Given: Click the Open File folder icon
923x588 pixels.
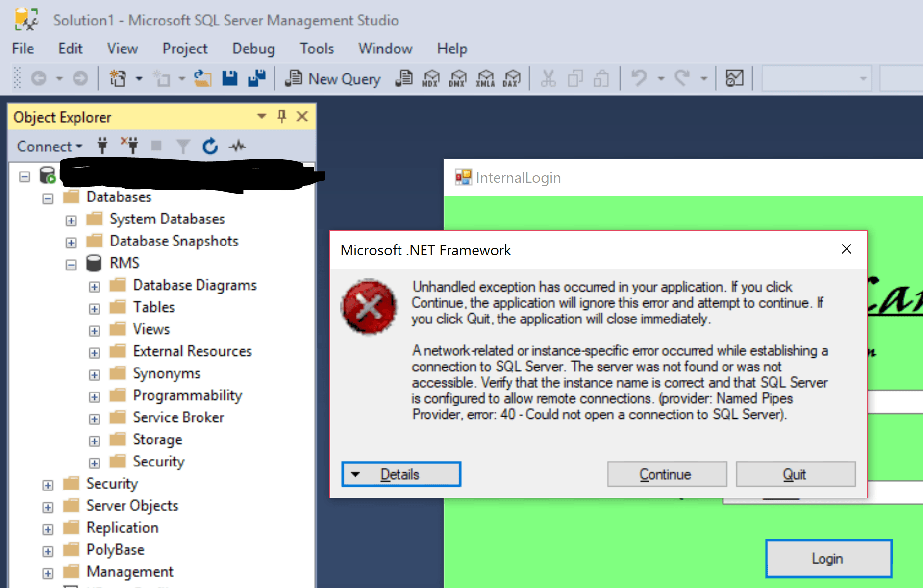Looking at the screenshot, I should [x=202, y=78].
